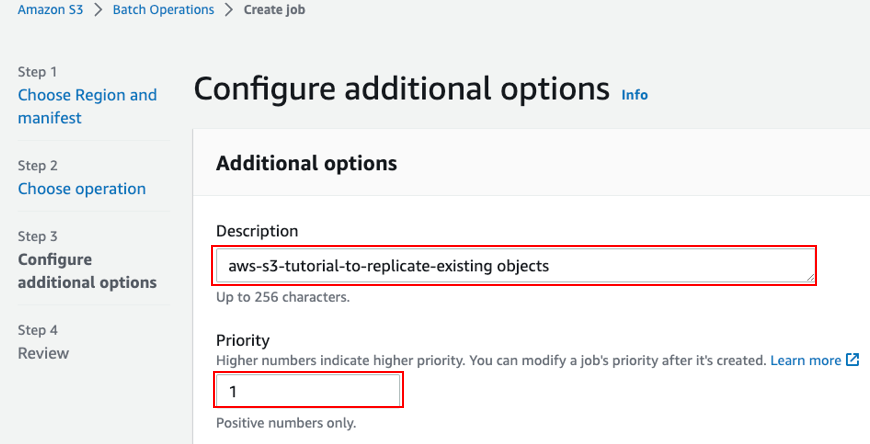Click the chevron after Batch Operations breadcrumb
This screenshot has width=870, height=444.
(229, 9)
